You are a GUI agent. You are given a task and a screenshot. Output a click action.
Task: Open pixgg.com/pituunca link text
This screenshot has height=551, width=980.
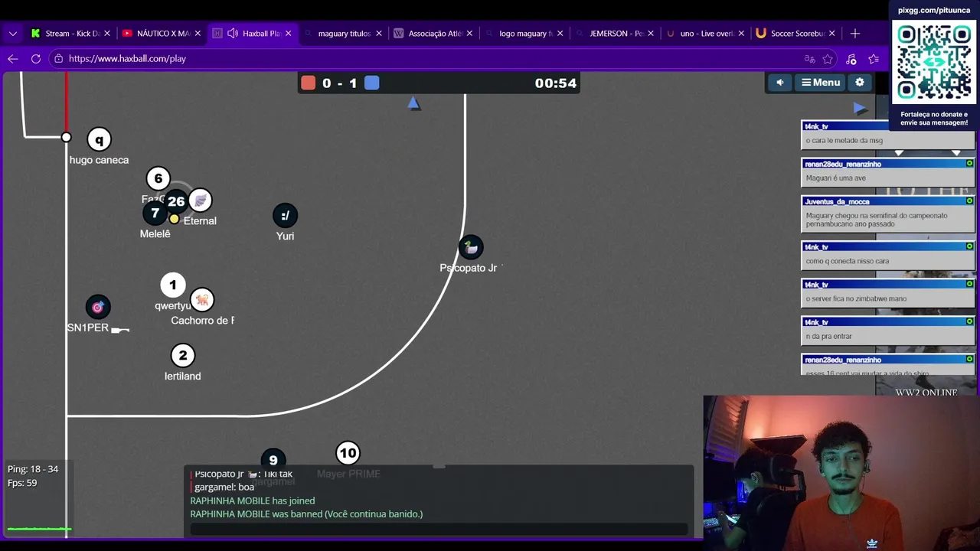(x=934, y=10)
